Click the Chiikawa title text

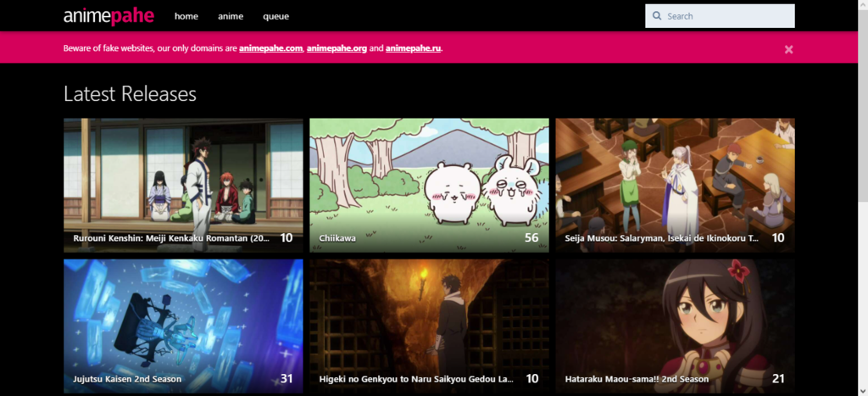(337, 239)
